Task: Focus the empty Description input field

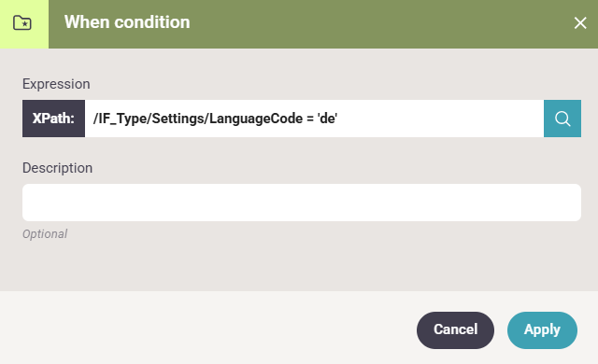Action: (x=302, y=203)
